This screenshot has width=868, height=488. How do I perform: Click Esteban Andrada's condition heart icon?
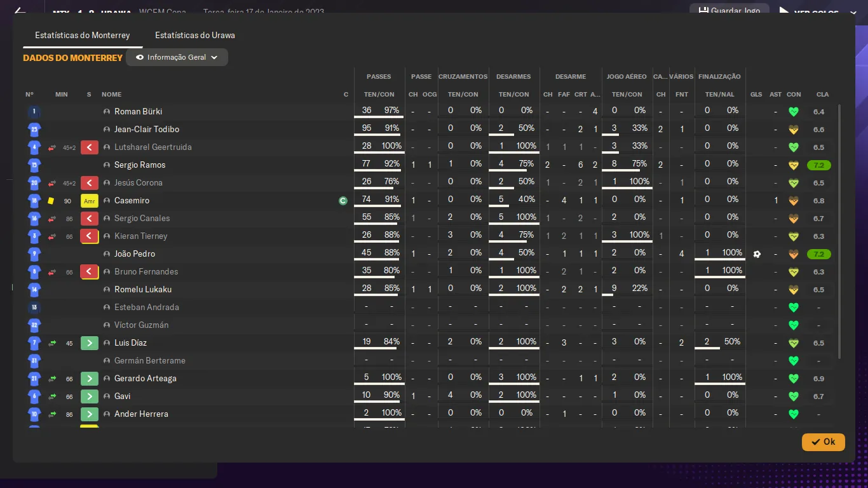[793, 308]
